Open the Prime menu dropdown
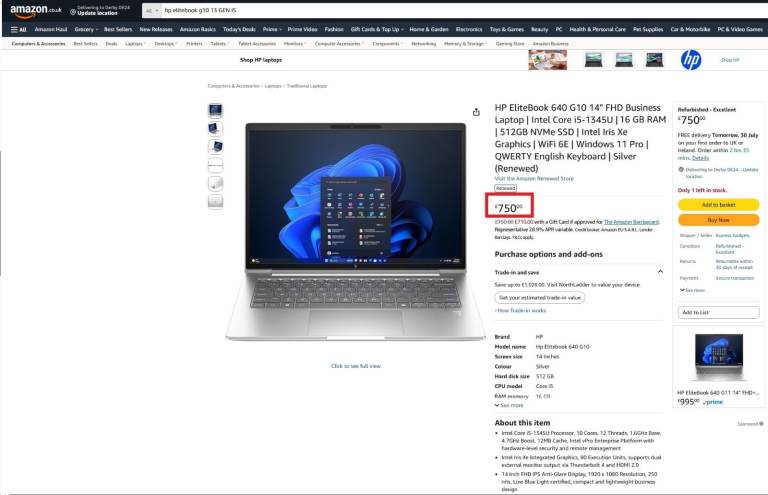 [x=272, y=29]
